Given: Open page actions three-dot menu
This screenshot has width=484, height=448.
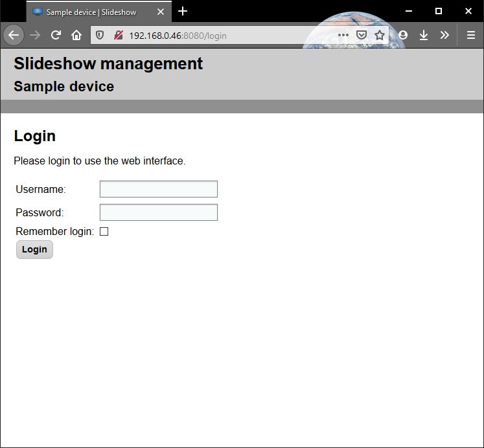Looking at the screenshot, I should click(343, 36).
